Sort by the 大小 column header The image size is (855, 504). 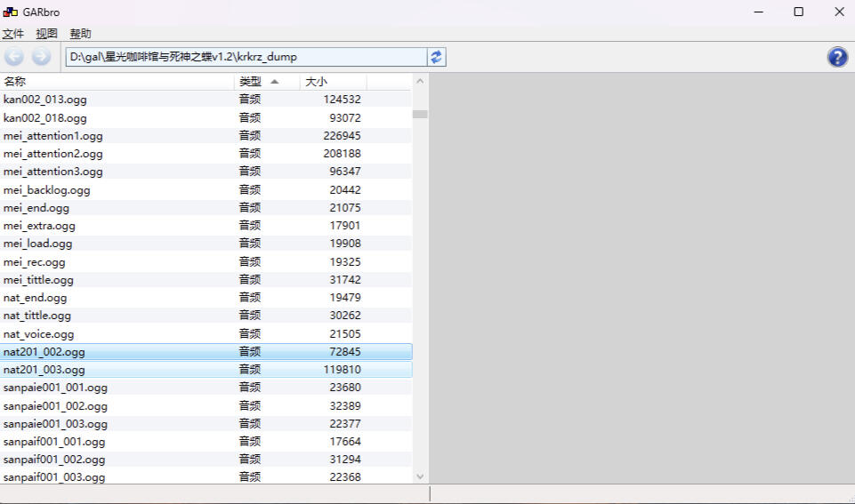333,82
